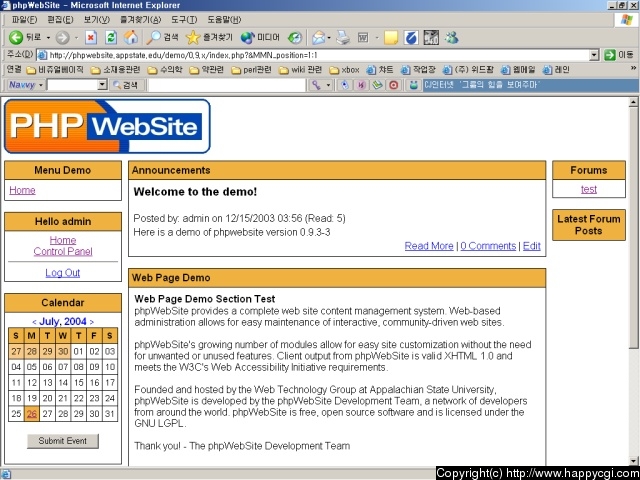The image size is (640, 480).
Task: Click the wide Navvy toolbar text field
Action: click(227, 85)
